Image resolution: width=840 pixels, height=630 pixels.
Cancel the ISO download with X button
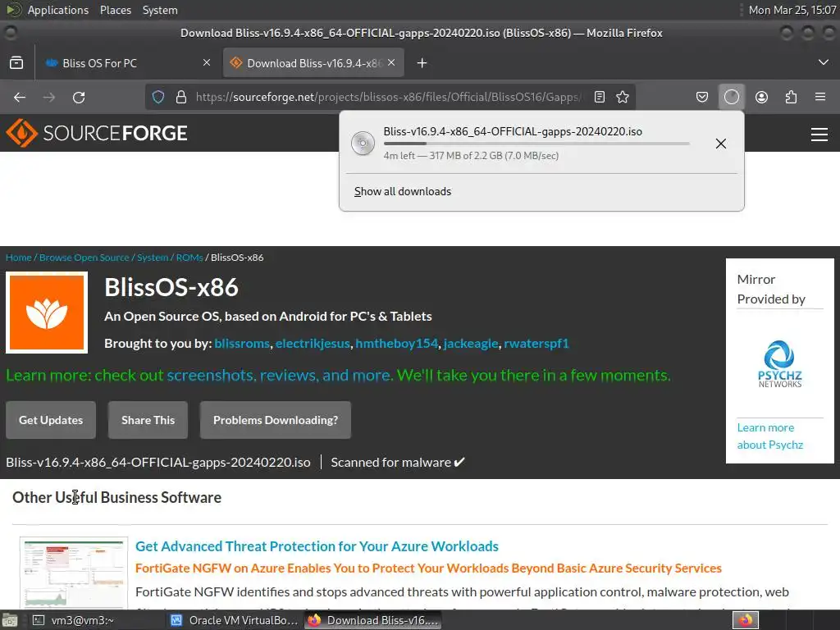(721, 144)
